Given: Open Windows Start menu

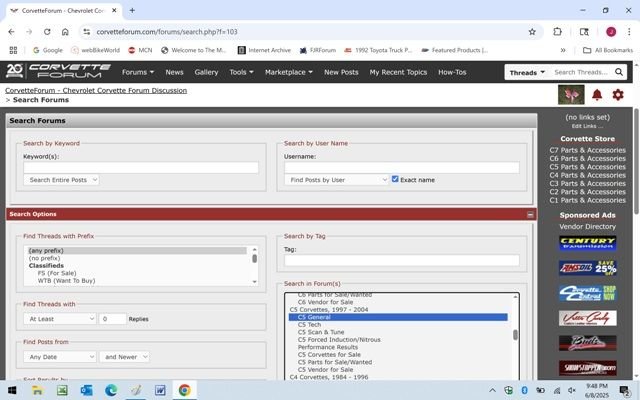Looking at the screenshot, I should 12,390.
